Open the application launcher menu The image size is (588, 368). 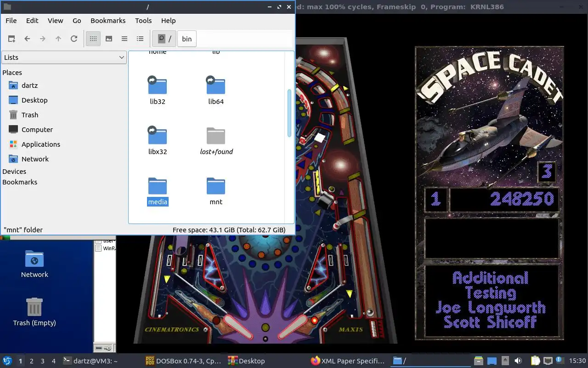point(7,361)
